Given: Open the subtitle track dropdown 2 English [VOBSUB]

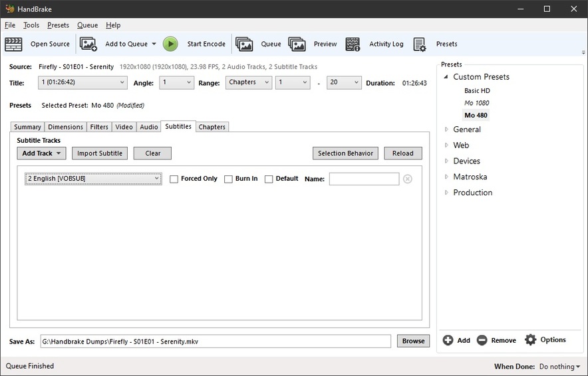Looking at the screenshot, I should pyautogui.click(x=93, y=179).
